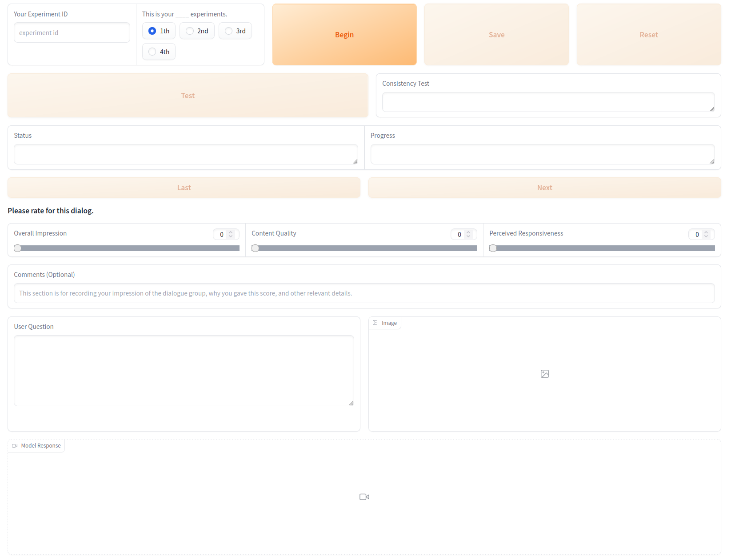Click the User Question text area

click(184, 371)
